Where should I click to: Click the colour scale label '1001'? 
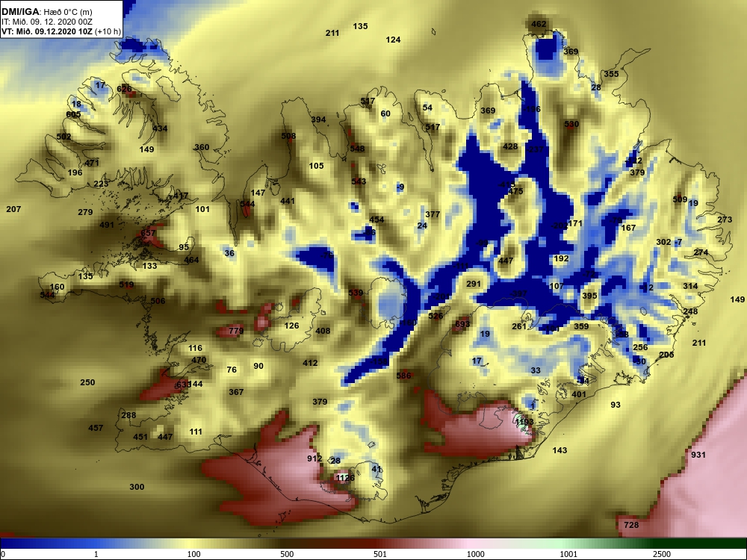(x=568, y=554)
